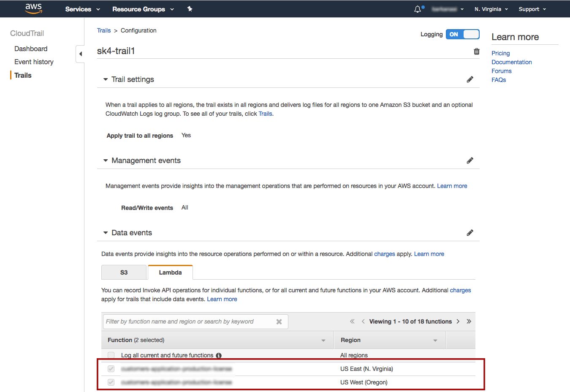Clear the function filter with X icon
570x392 pixels.
[279, 321]
